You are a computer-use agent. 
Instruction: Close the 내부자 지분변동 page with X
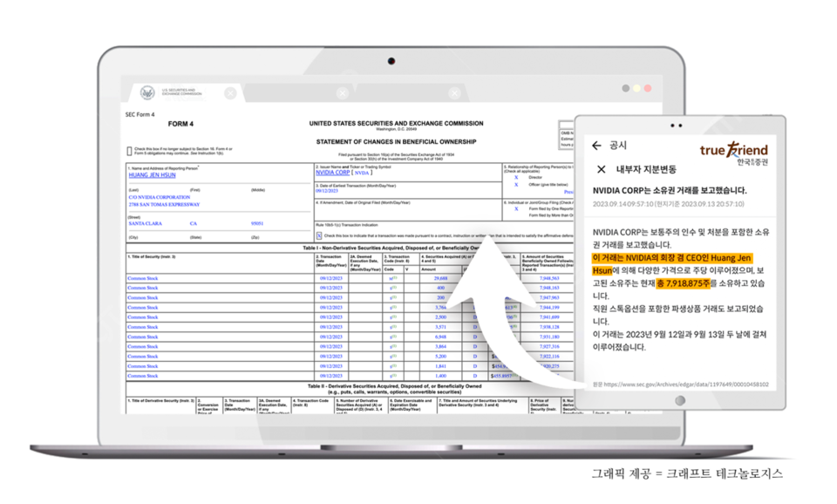(601, 169)
